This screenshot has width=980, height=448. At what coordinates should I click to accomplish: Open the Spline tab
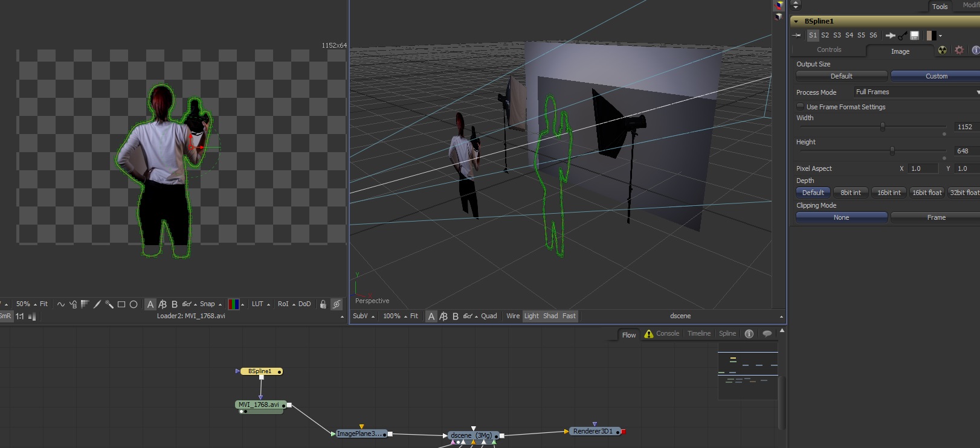click(x=727, y=334)
